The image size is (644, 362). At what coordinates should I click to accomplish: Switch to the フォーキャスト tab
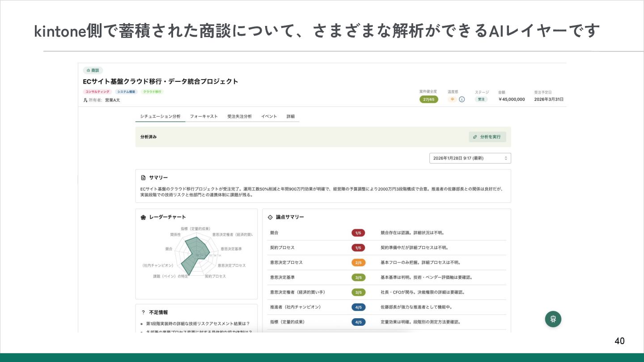pos(203,116)
